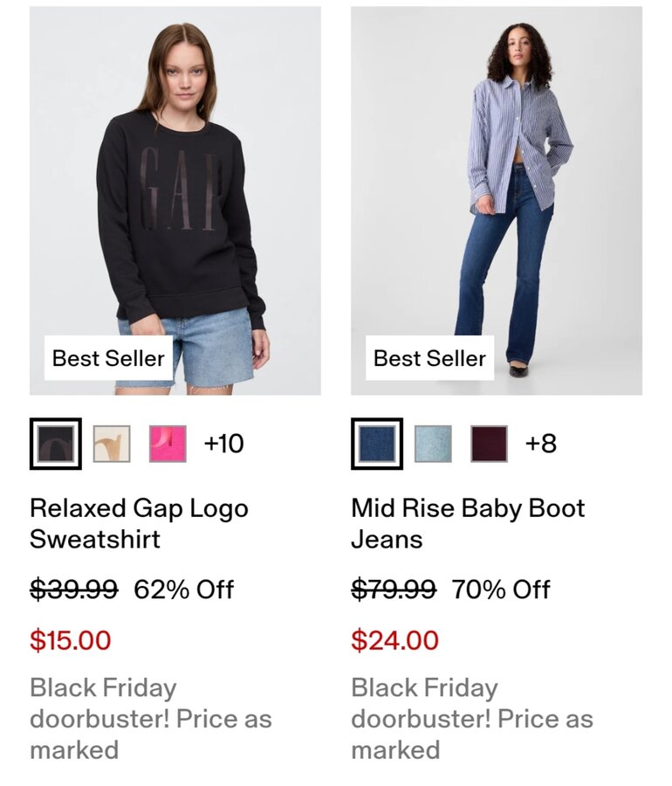The image size is (672, 786).
Task: Click the $24.00 sale price
Action: (x=394, y=640)
